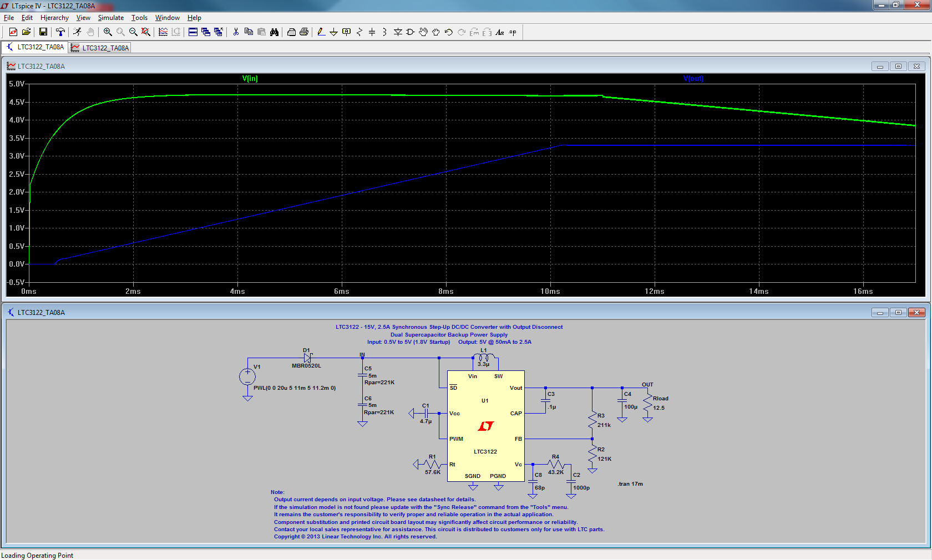Select the Capacitor placement tool
Image resolution: width=932 pixels, height=560 pixels.
point(372,32)
